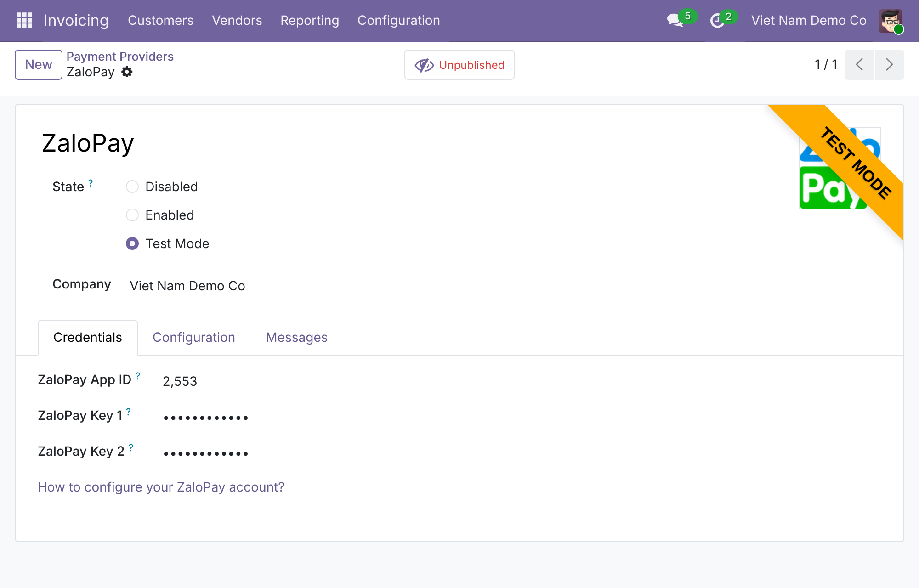Edit the ZaloPay App ID value
919x588 pixels.
click(180, 381)
